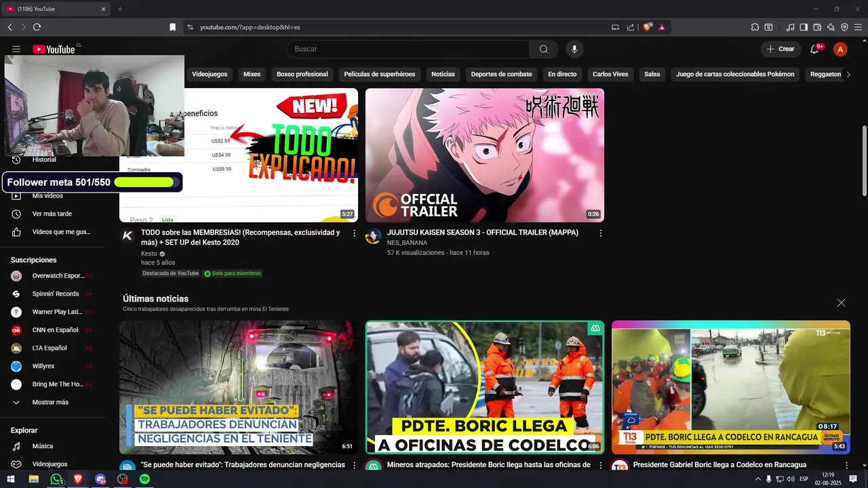This screenshot has height=488, width=868.
Task: Toggle the browser sidebar panel icon
Action: [x=804, y=27]
